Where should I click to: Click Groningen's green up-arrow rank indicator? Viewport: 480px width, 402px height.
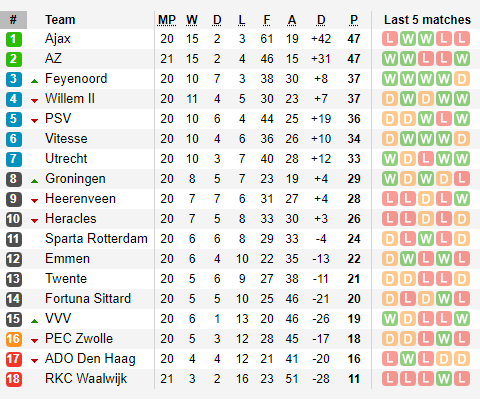(x=34, y=181)
